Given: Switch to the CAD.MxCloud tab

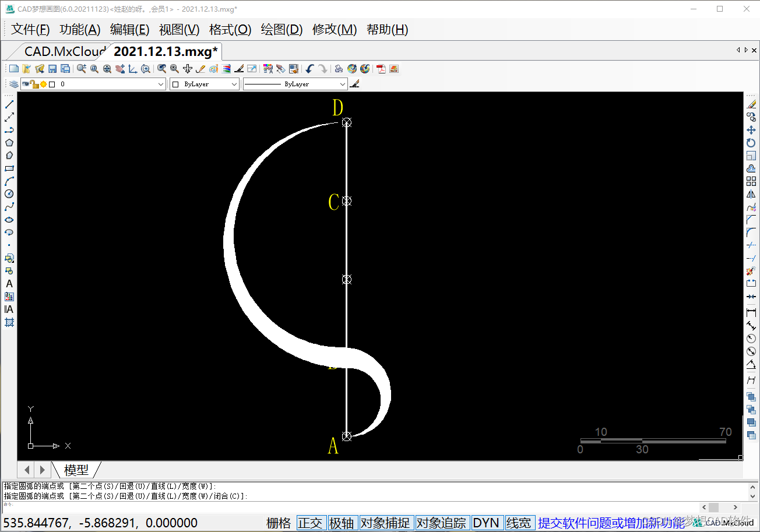Looking at the screenshot, I should point(64,51).
